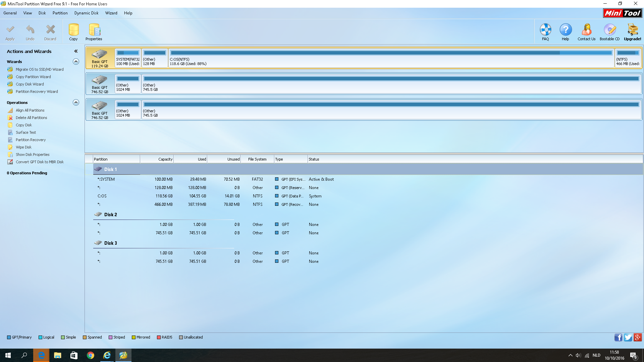Screen dimensions: 644x362
Task: Open the Partition menu
Action: tap(60, 13)
